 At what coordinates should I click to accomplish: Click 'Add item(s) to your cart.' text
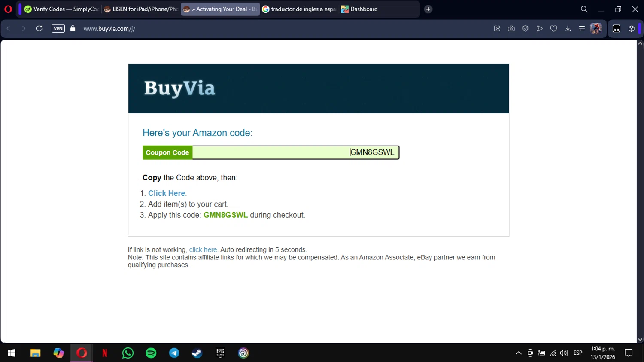coord(188,204)
